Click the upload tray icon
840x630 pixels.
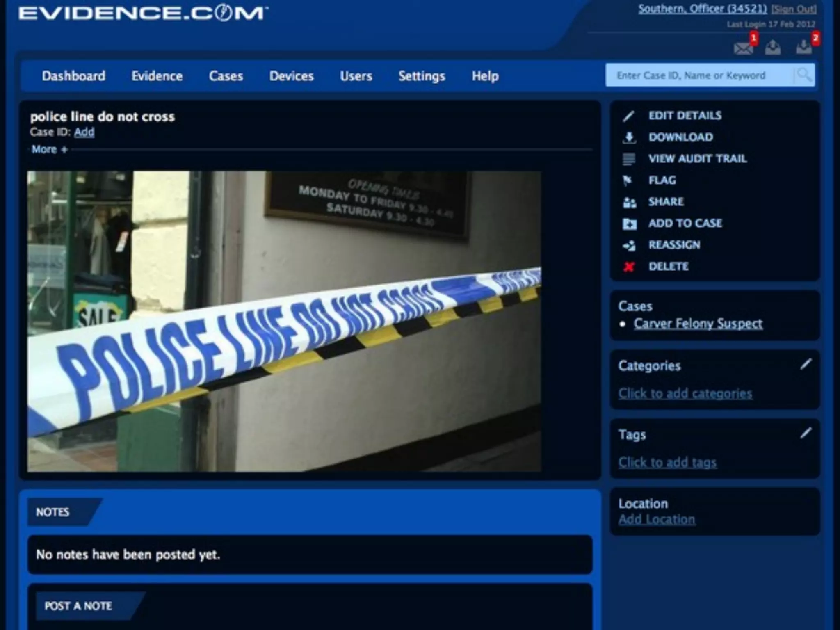[x=773, y=48]
